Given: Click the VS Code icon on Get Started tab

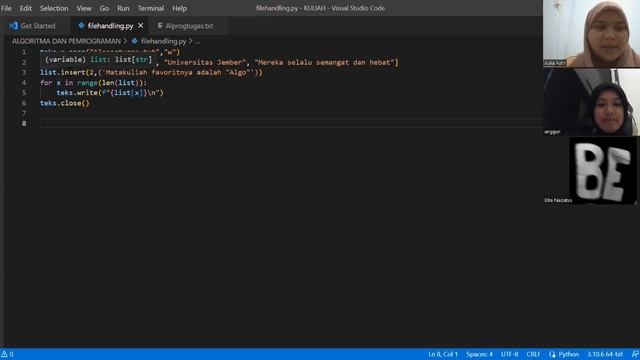Looking at the screenshot, I should [x=13, y=26].
